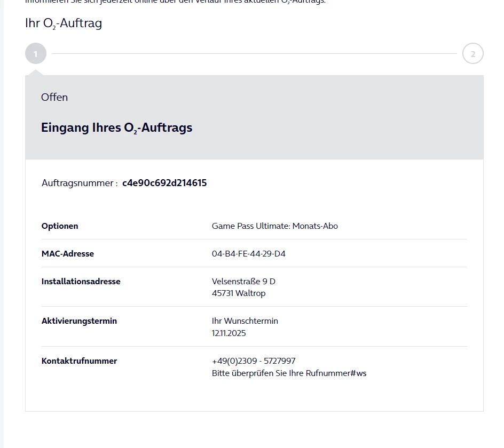Click the 'Aktivierungstermin' row label
The image size is (504, 448).
[79, 321]
